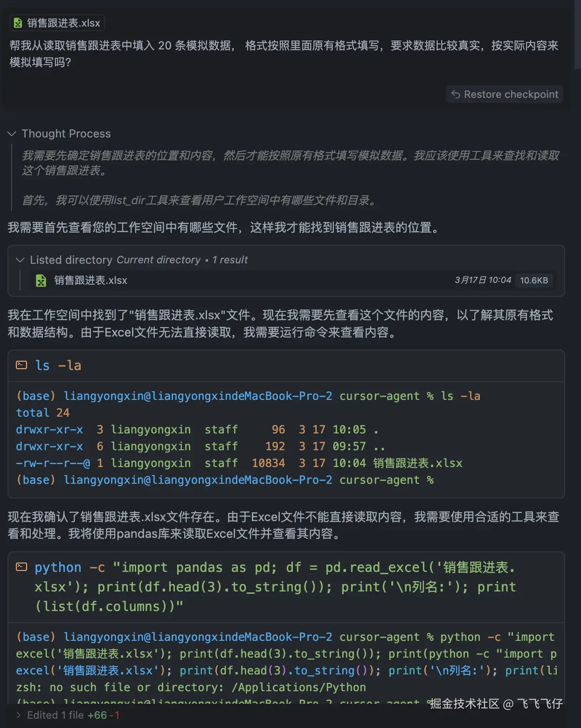Click the undo arrow icon inside Restore checkpoint
This screenshot has height=728, width=581.
[456, 94]
